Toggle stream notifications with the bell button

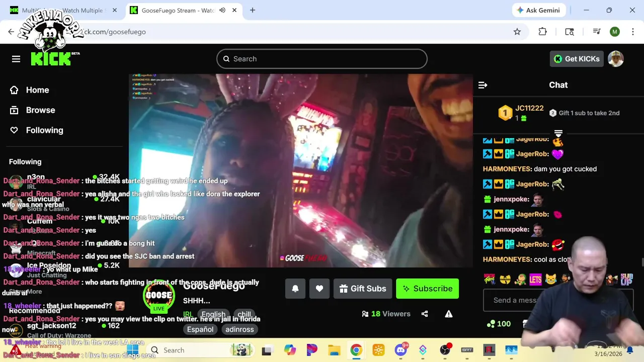295,289
